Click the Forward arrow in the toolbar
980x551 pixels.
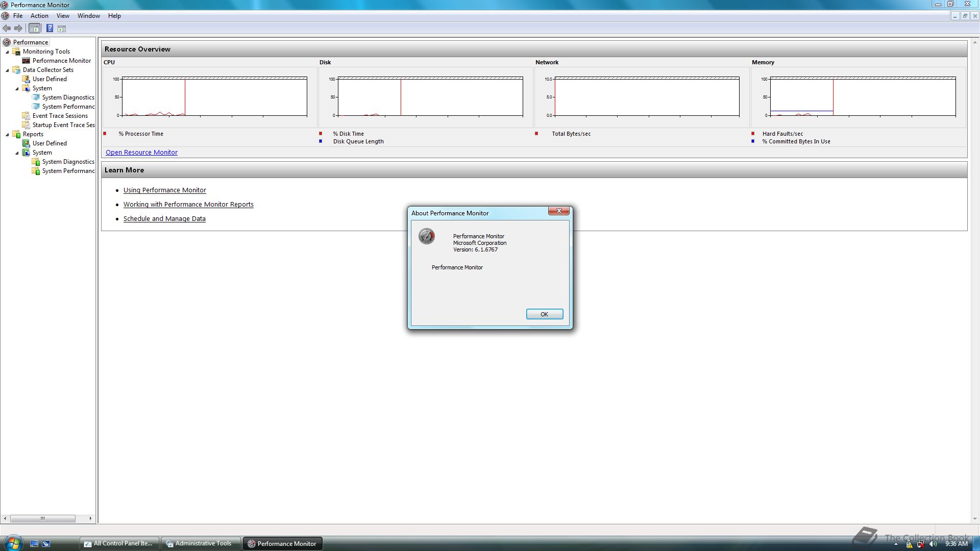(x=18, y=29)
